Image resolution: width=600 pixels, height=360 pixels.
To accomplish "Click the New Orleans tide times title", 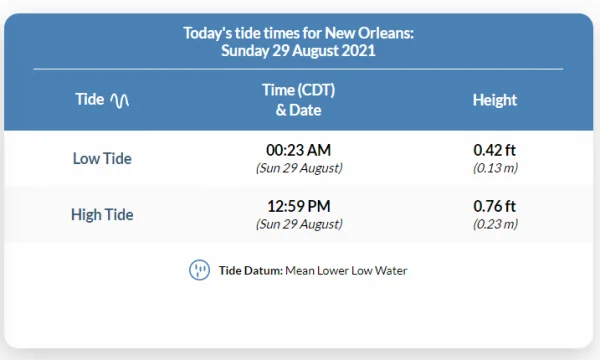I will [x=298, y=33].
